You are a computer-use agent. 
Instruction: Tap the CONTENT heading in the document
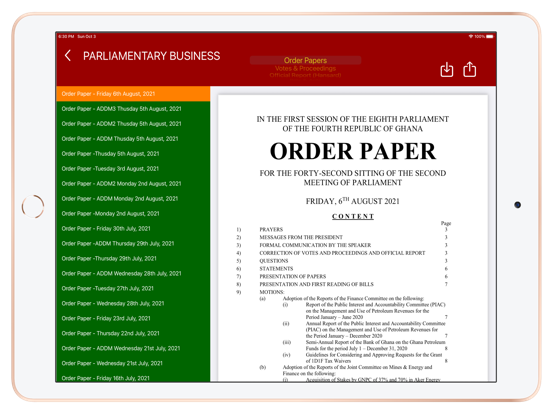pyautogui.click(x=353, y=216)
